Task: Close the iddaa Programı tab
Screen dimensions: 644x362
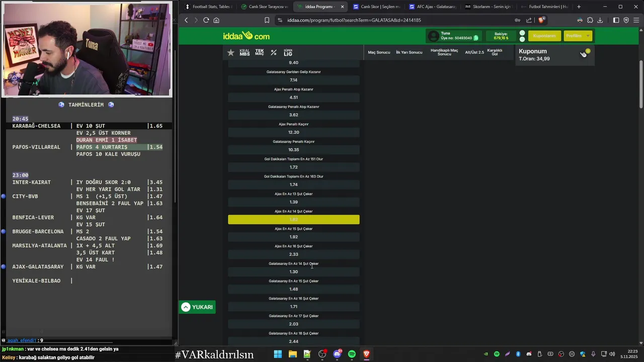Action: coord(343,7)
